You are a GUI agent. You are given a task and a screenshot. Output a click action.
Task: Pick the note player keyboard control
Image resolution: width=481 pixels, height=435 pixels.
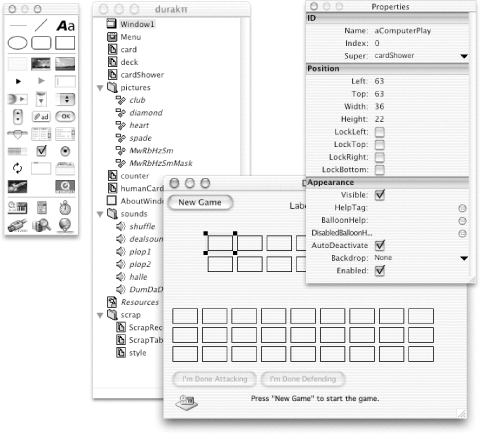coord(18,208)
